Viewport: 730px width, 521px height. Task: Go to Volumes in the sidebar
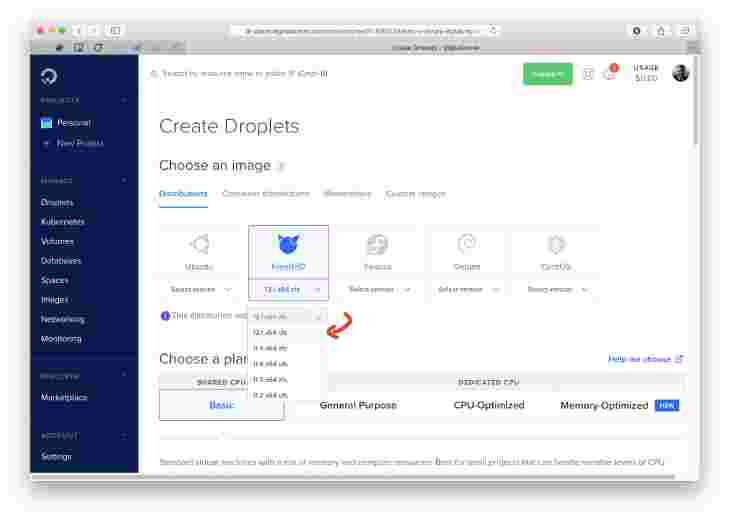coord(57,242)
